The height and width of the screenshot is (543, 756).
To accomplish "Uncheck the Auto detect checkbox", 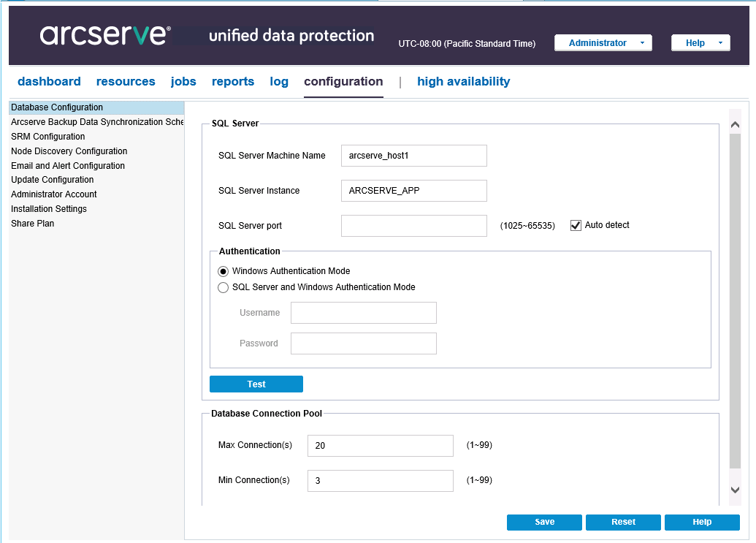I will [x=576, y=225].
